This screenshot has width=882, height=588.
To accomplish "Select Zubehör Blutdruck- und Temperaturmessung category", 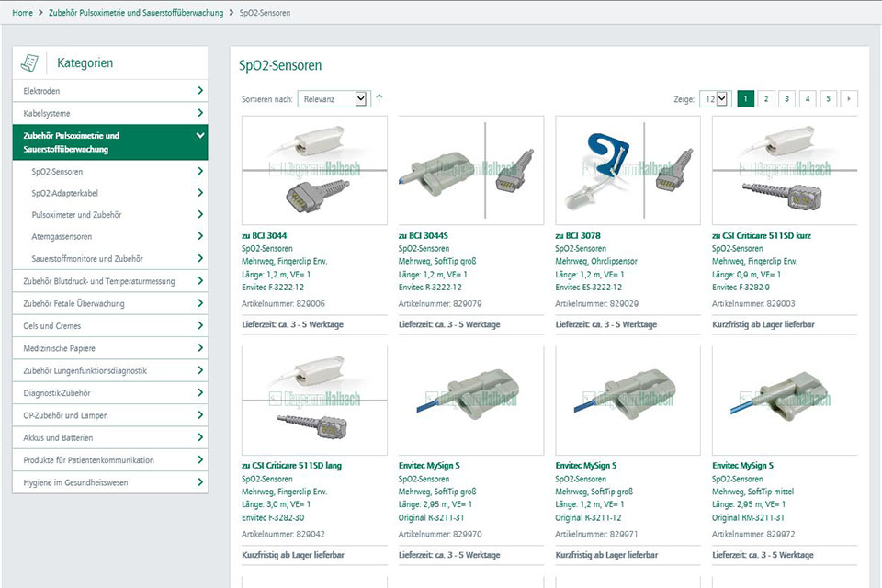I will (110, 281).
